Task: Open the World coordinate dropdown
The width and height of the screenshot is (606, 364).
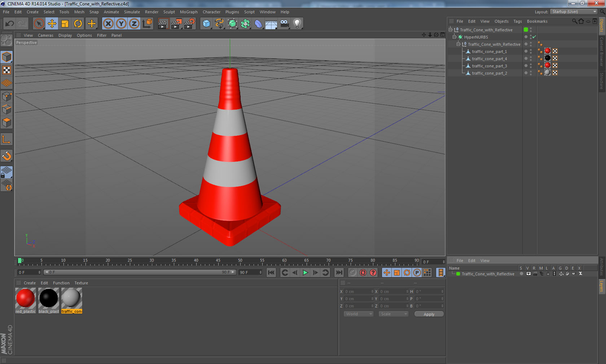Action: tap(359, 314)
